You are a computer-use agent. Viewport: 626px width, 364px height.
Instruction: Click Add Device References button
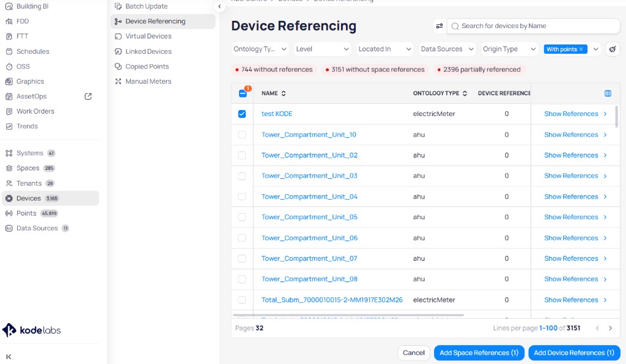[574, 353]
